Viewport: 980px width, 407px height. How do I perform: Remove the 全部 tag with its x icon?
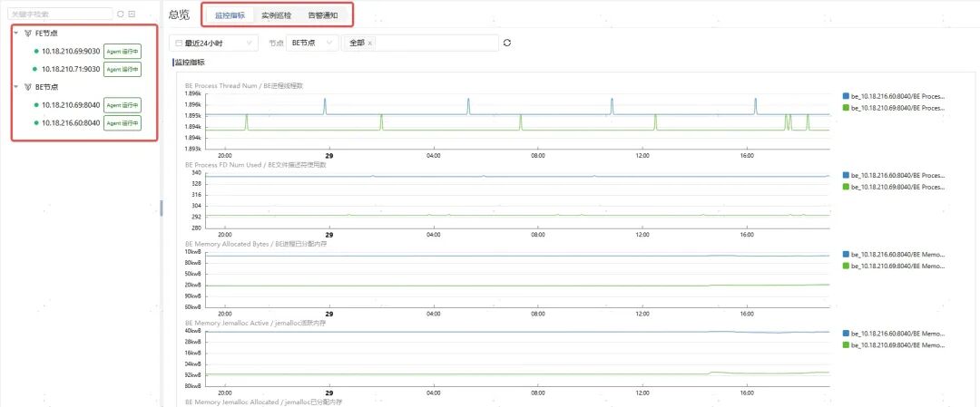[370, 44]
